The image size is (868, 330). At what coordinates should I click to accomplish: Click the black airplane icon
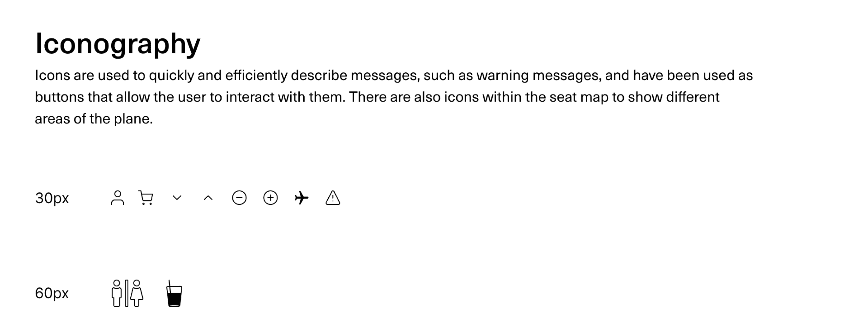point(302,198)
